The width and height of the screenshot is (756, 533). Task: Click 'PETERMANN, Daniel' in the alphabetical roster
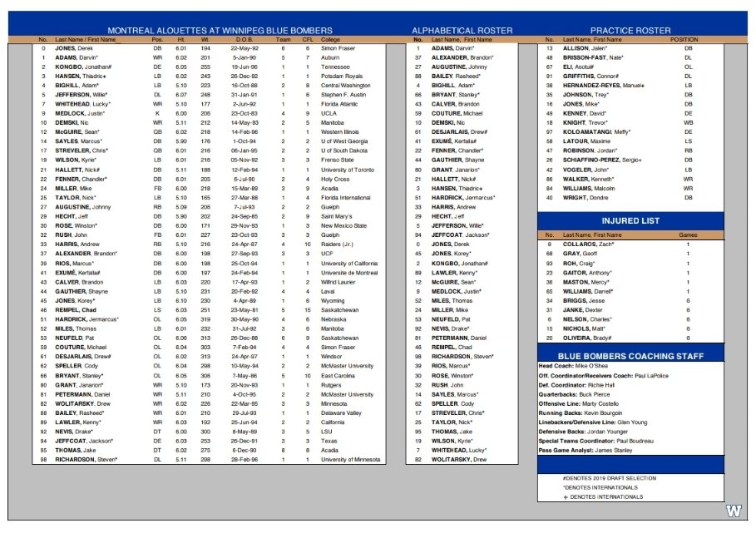coord(459,338)
